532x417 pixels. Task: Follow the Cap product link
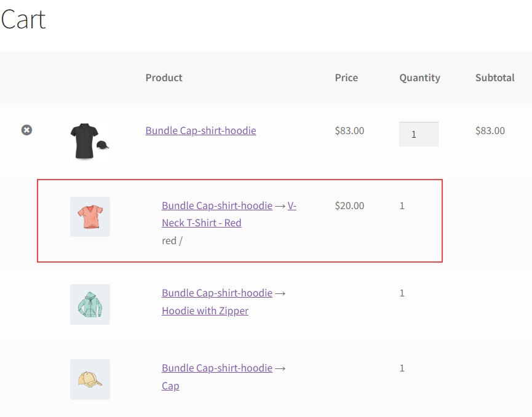point(170,386)
